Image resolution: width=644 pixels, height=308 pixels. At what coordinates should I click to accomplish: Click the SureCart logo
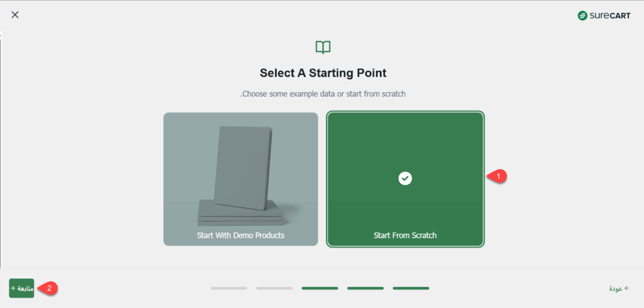pos(604,15)
